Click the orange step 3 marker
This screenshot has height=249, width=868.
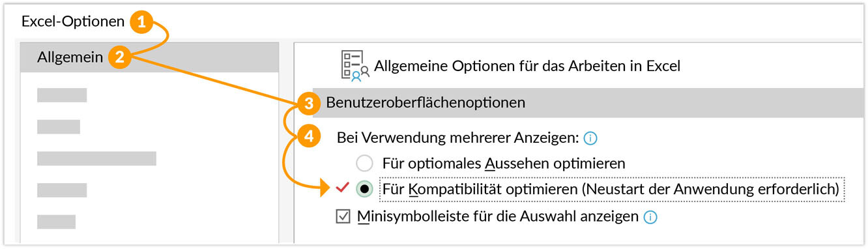[x=309, y=103]
